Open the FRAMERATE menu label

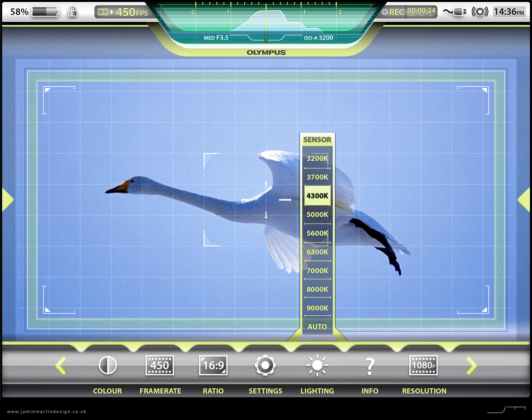[160, 391]
